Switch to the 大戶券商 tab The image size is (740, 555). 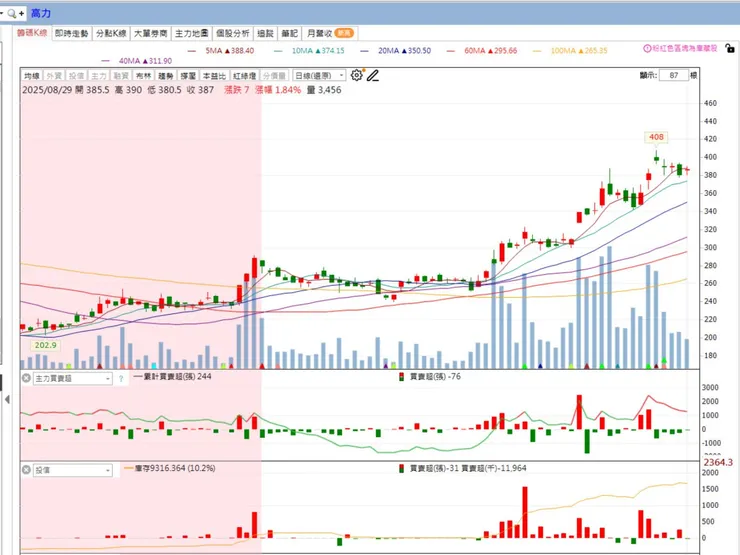[x=151, y=33]
